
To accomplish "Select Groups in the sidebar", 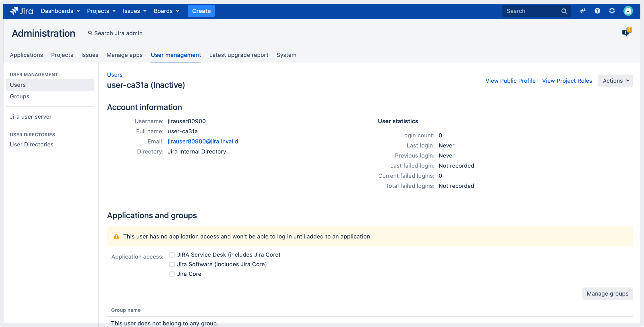I will 50,96.
